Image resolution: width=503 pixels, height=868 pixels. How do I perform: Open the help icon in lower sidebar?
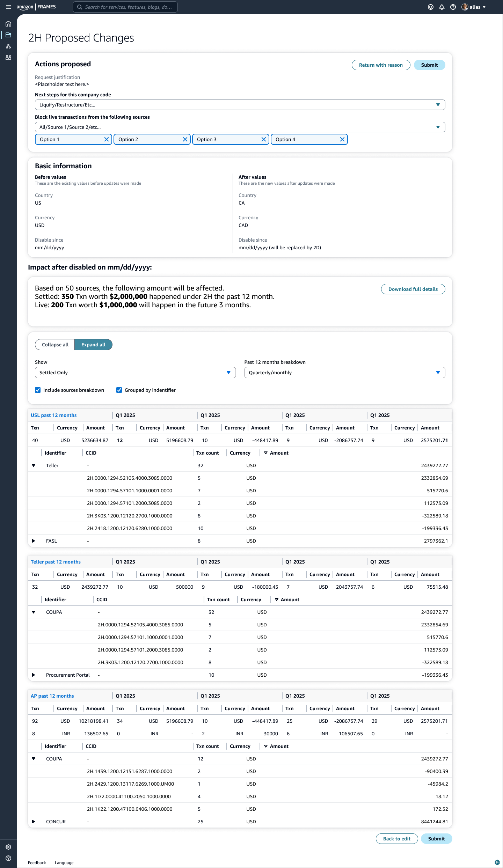(8, 858)
